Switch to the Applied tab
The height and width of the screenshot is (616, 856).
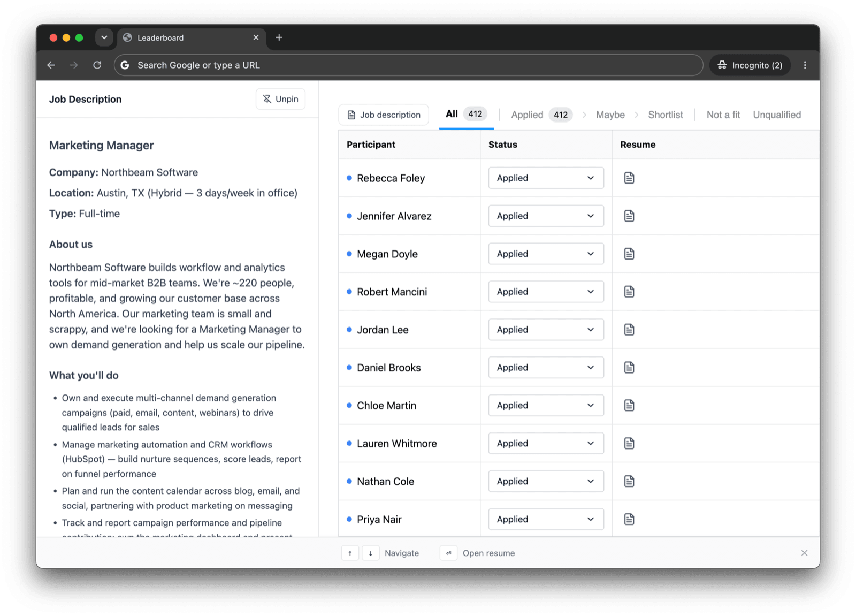click(541, 115)
